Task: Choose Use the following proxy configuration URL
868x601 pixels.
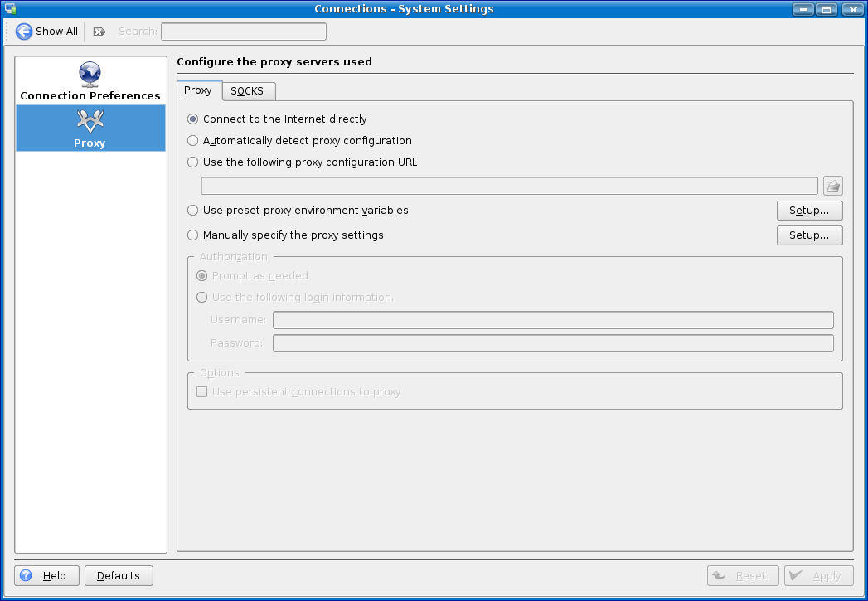Action: (x=193, y=162)
